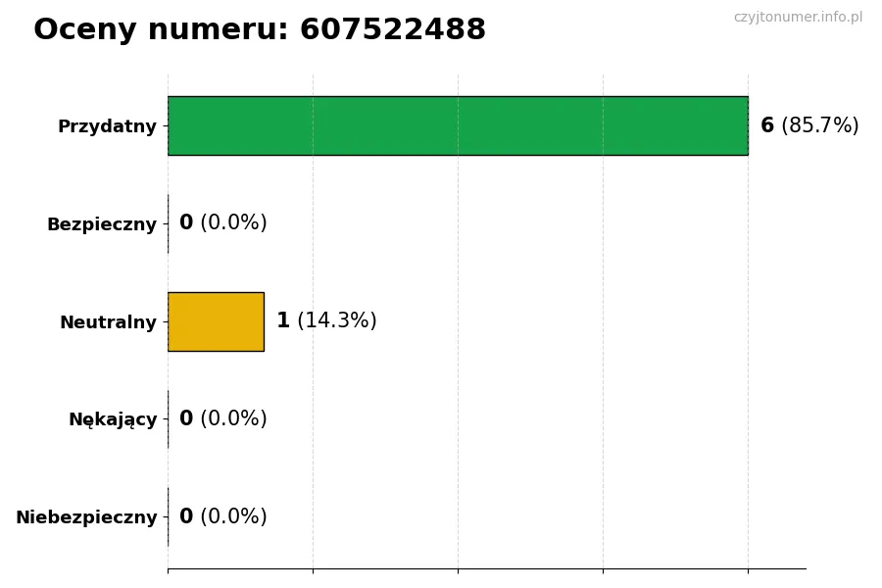Screen dimensions: 882x588
Task: Open the czyjtonumer.info.pl watermark link
Action: point(798,18)
